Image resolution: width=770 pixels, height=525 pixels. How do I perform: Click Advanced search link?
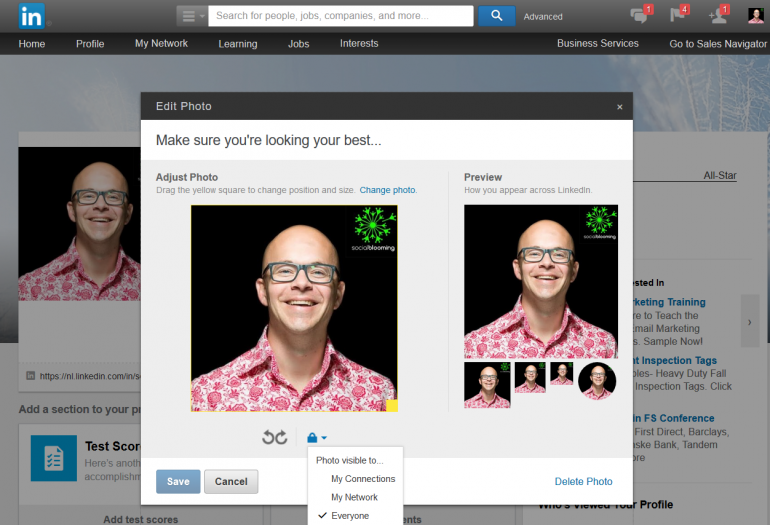(543, 17)
